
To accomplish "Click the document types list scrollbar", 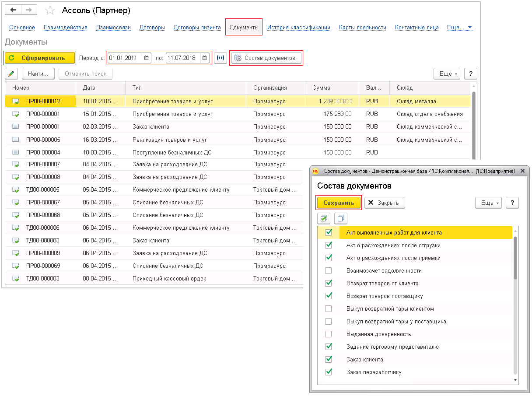I will 515,258.
